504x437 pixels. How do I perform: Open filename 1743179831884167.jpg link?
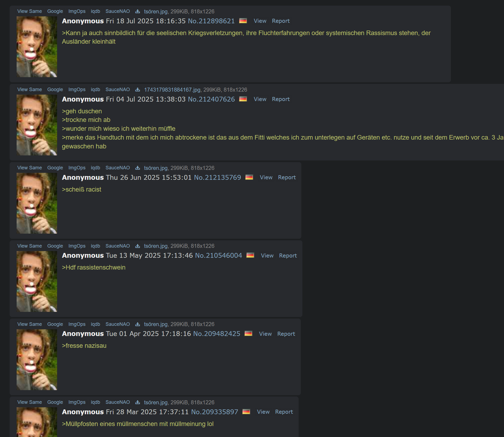click(172, 90)
